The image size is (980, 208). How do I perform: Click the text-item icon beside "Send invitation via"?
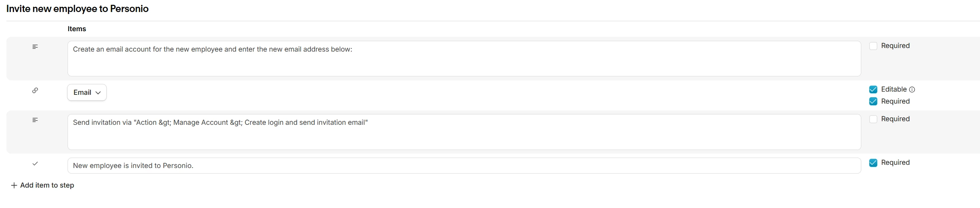(35, 120)
